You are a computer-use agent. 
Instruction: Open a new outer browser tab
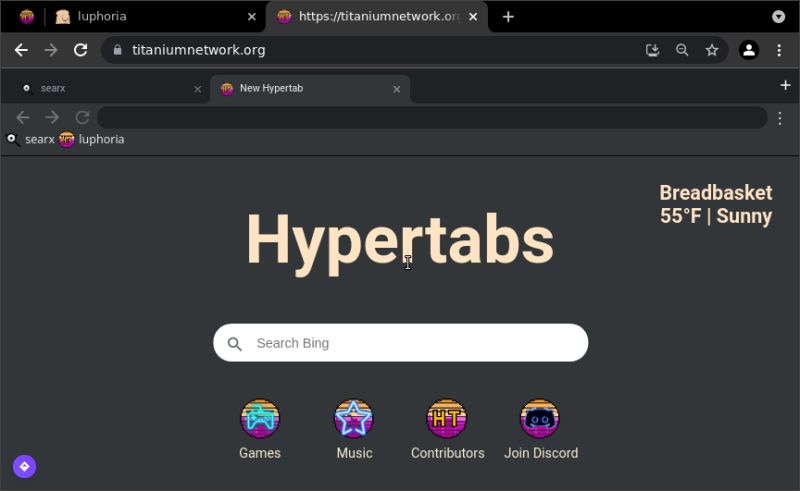(x=508, y=17)
